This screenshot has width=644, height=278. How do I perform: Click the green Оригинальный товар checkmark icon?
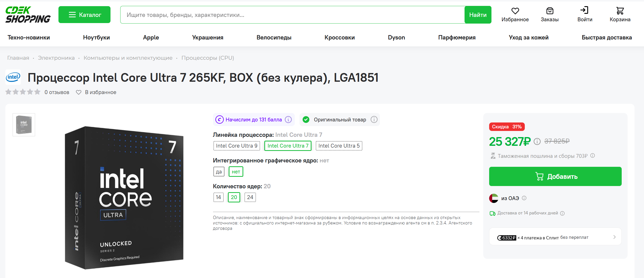pyautogui.click(x=306, y=120)
